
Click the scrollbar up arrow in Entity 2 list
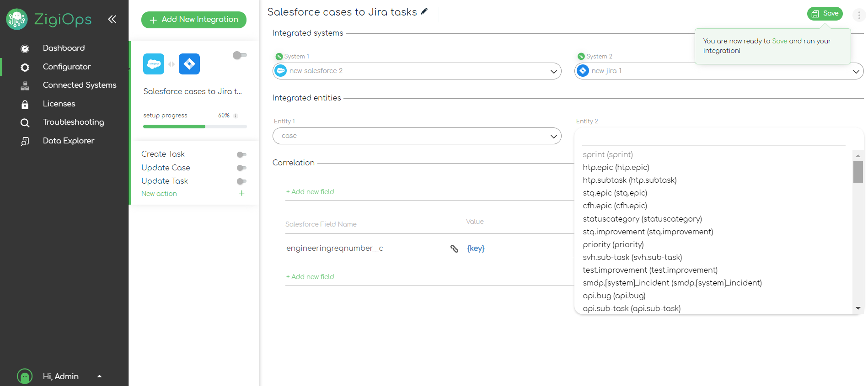click(858, 156)
